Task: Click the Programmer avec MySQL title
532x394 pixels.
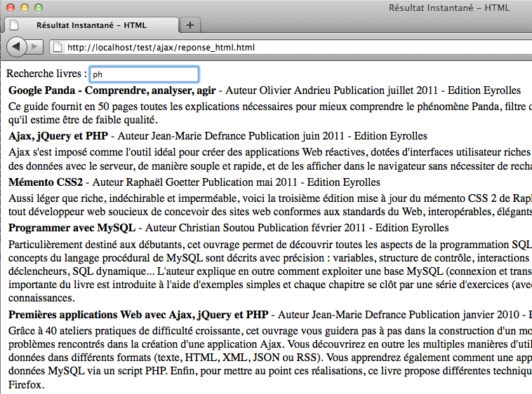Action: coord(72,228)
